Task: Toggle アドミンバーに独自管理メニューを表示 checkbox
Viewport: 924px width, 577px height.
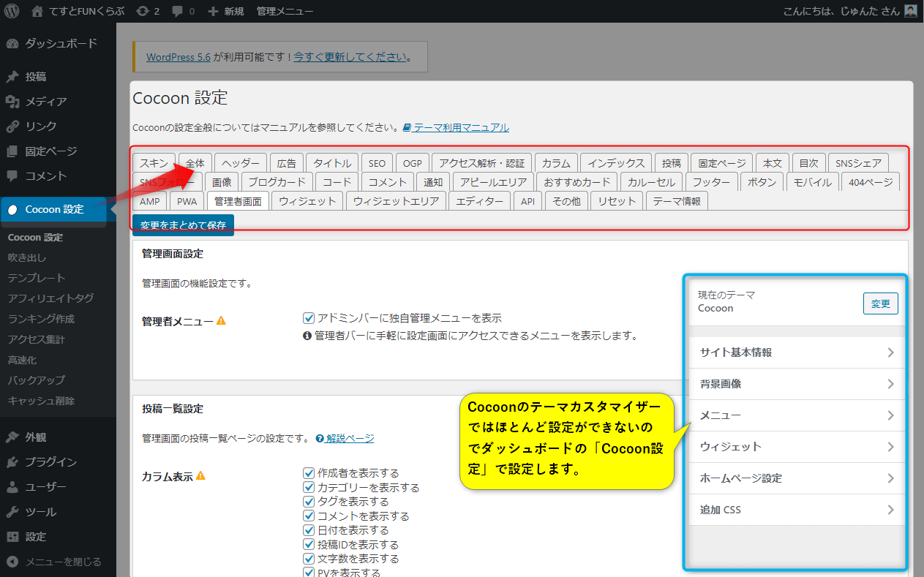Action: (309, 318)
